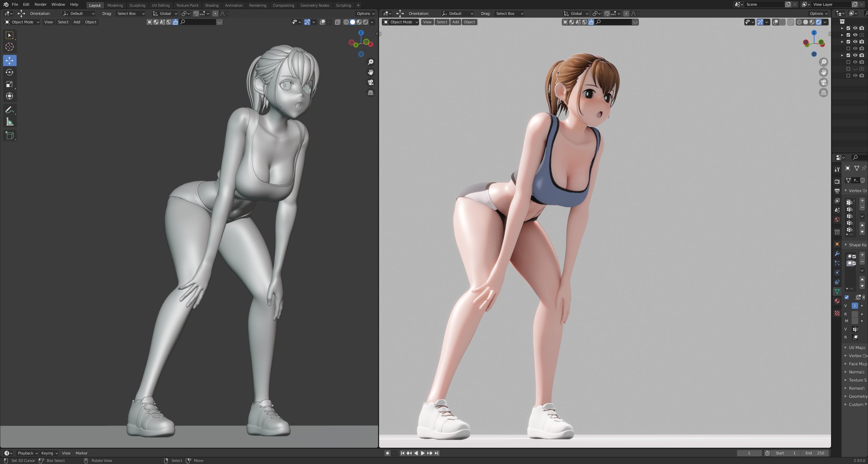Open the Geometry Nodes workspace tab
This screenshot has height=464, width=868.
point(315,5)
